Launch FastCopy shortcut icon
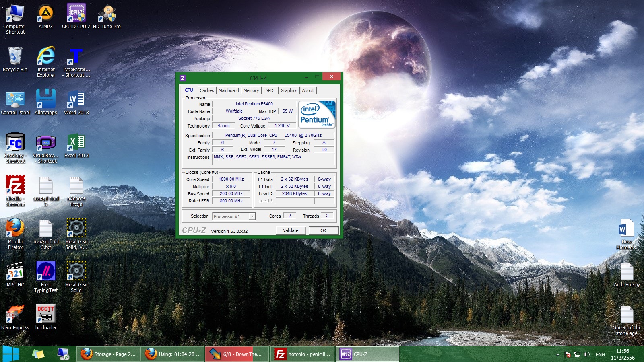This screenshot has height=362, width=644. [15, 148]
